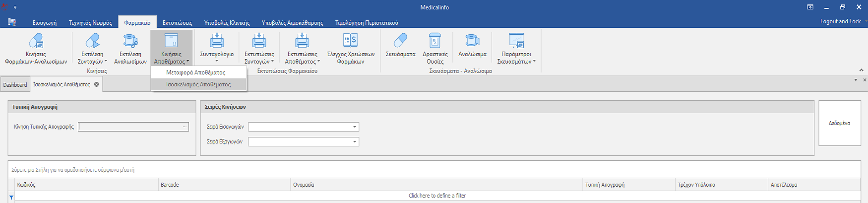Image resolution: width=868 pixels, height=203 pixels.
Task: Switch to the Dashboard tab
Action: [15, 85]
